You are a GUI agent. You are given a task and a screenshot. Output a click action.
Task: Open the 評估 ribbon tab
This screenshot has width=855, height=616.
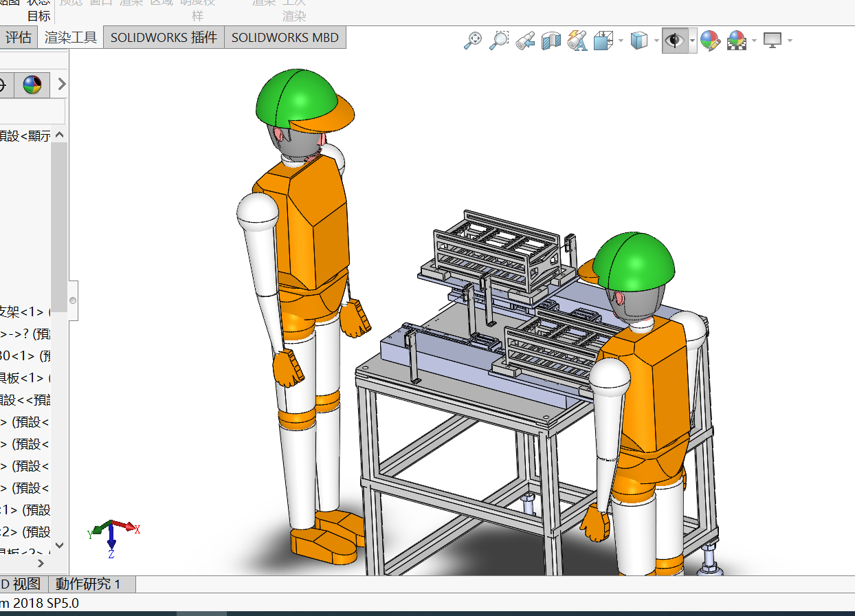(19, 38)
